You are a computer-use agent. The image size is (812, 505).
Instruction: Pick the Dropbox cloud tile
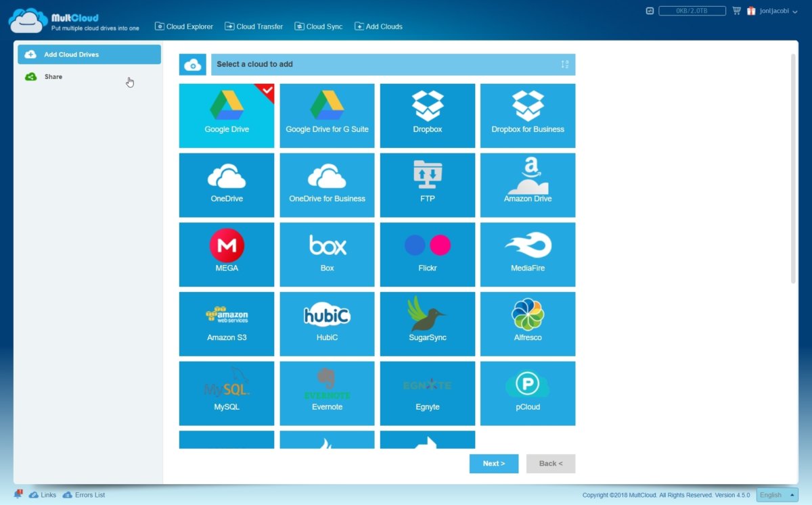pos(428,116)
